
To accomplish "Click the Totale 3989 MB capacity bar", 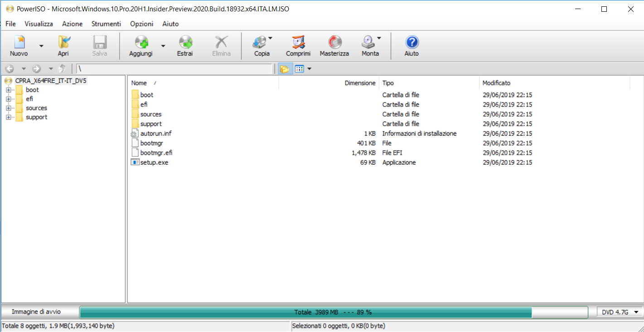I will [334, 312].
